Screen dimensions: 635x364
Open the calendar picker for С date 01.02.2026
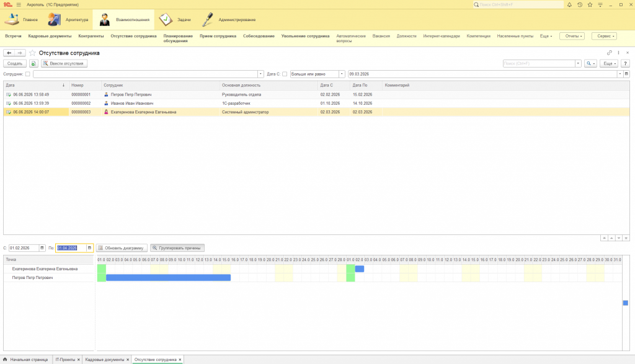[x=42, y=248]
